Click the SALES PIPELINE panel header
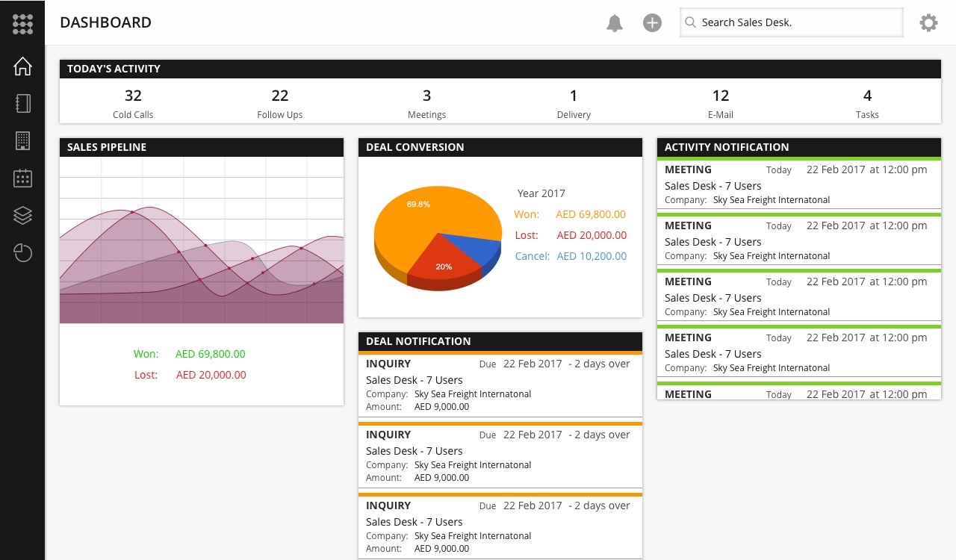This screenshot has width=956, height=560. (202, 147)
